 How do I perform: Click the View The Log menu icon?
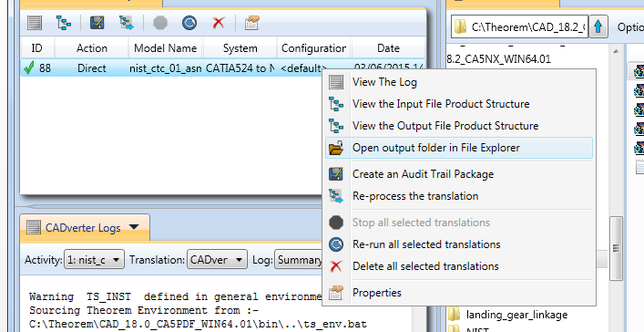[x=336, y=82]
